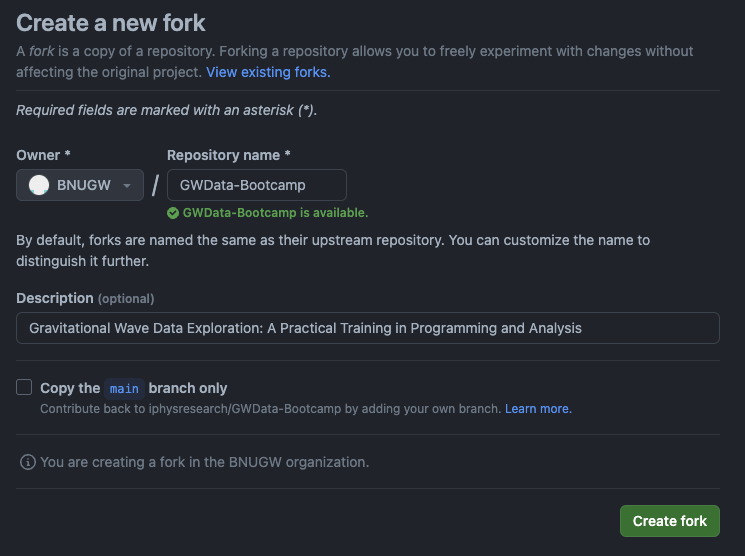This screenshot has height=556, width=745.
Task: Enable Copy the main branch only checkbox
Action: [24, 387]
